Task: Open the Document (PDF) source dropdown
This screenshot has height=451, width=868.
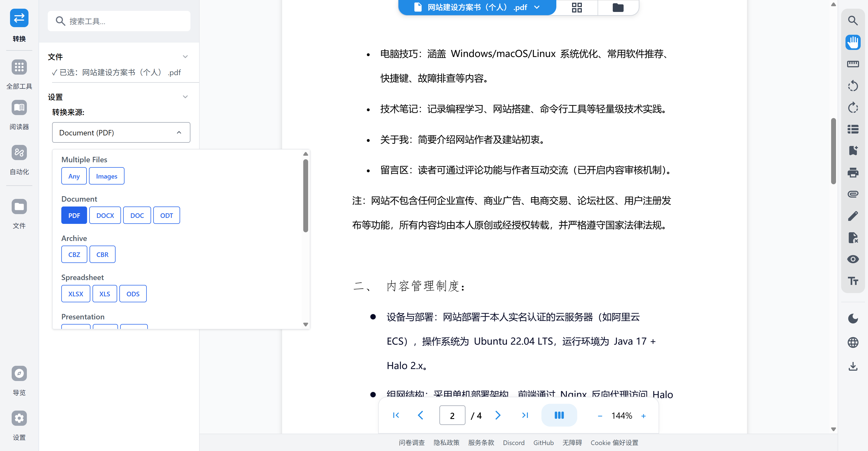Action: pyautogui.click(x=121, y=132)
